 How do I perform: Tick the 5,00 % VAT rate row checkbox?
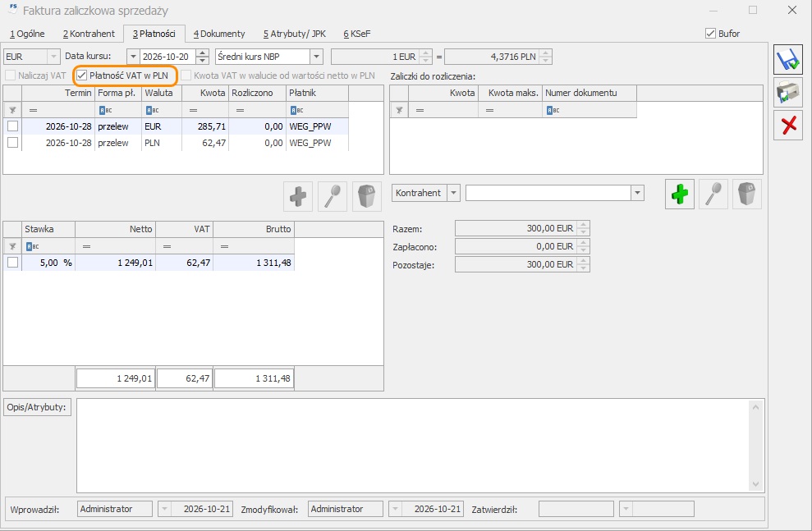point(12,263)
